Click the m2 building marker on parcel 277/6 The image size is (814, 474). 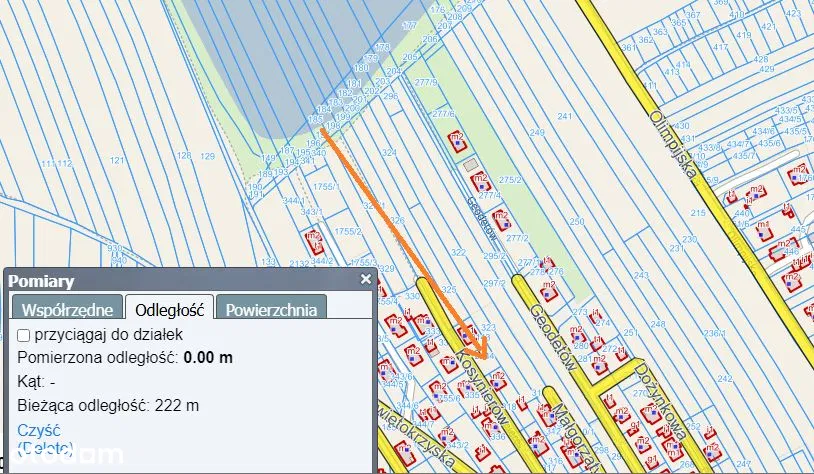pos(457,141)
